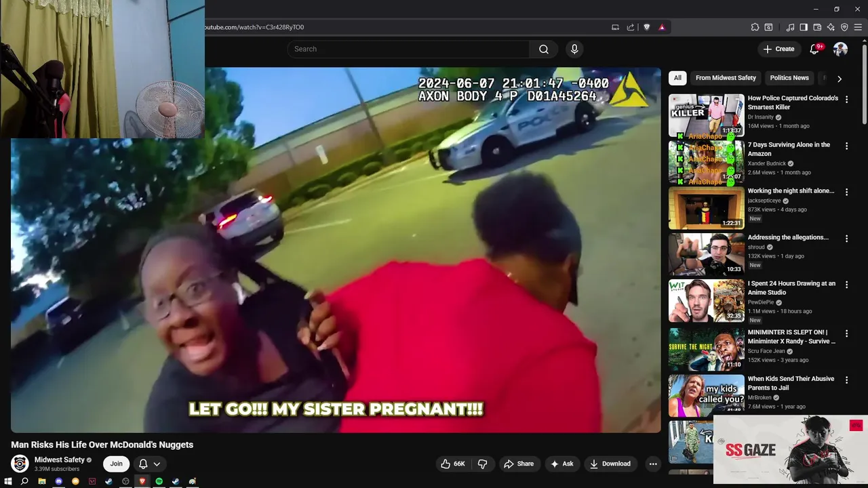Open Midwest Safety channel name link
Screen dimensions: 868x488
point(60,460)
